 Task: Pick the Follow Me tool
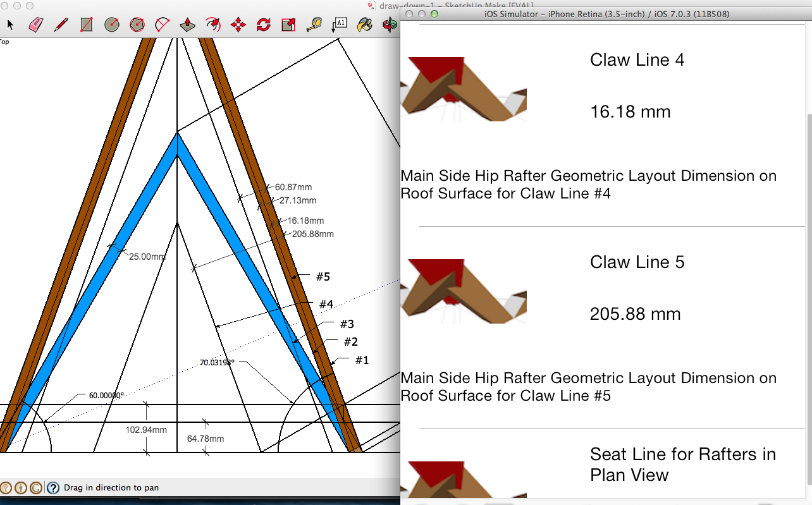tap(213, 25)
